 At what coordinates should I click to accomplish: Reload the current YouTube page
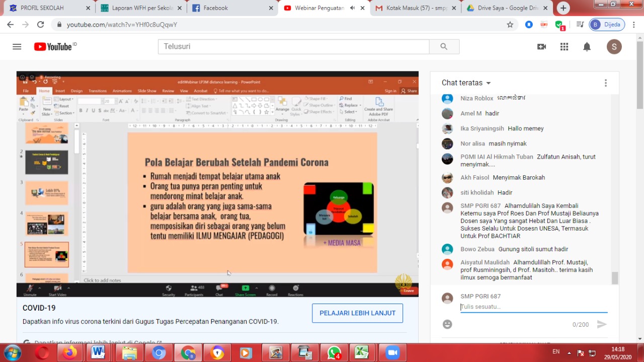pos(41,24)
